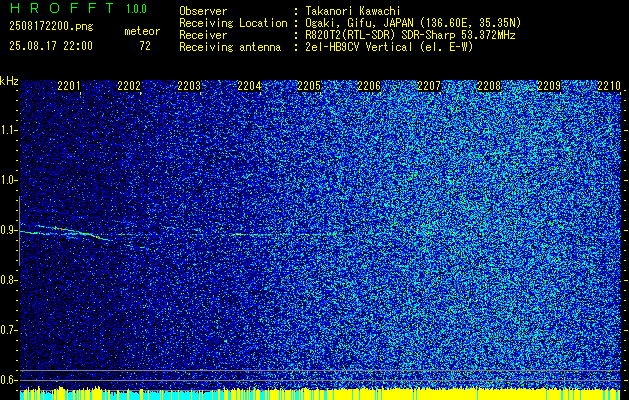
Task: Click the 2201 time marker
Action: (69, 86)
